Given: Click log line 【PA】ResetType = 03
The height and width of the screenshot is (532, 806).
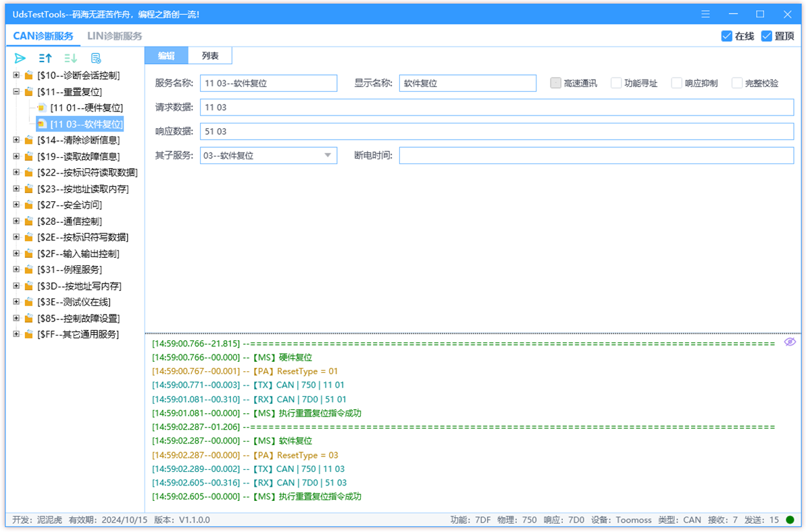Looking at the screenshot, I should point(245,455).
